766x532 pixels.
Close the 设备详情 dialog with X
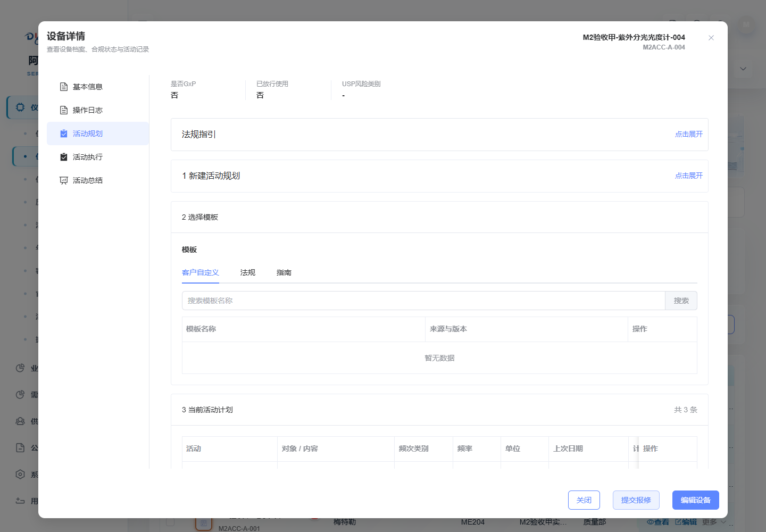pyautogui.click(x=711, y=38)
